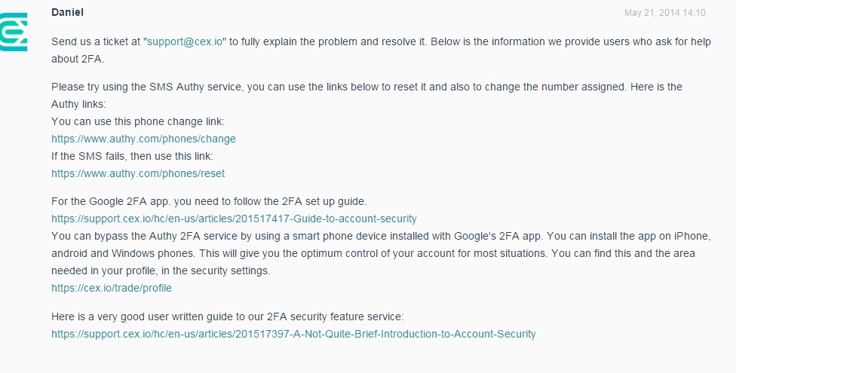
Task: Click the 'You can use this phone change link' line
Action: [x=138, y=121]
